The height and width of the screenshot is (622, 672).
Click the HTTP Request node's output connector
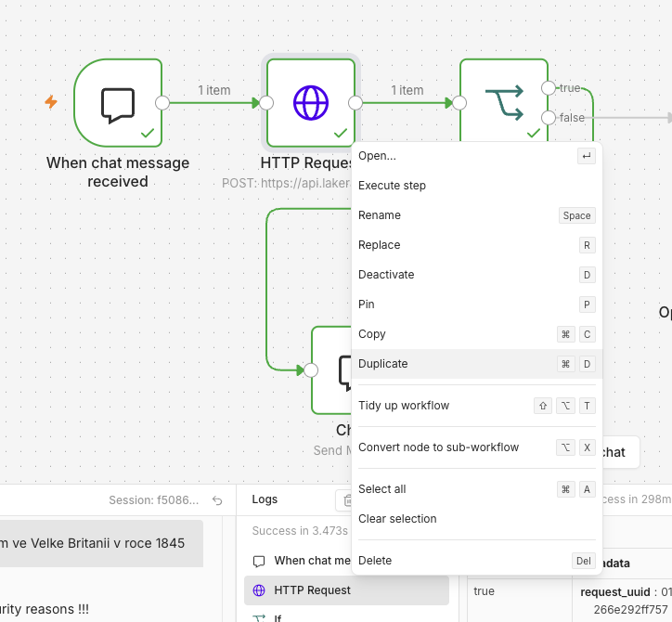[355, 103]
